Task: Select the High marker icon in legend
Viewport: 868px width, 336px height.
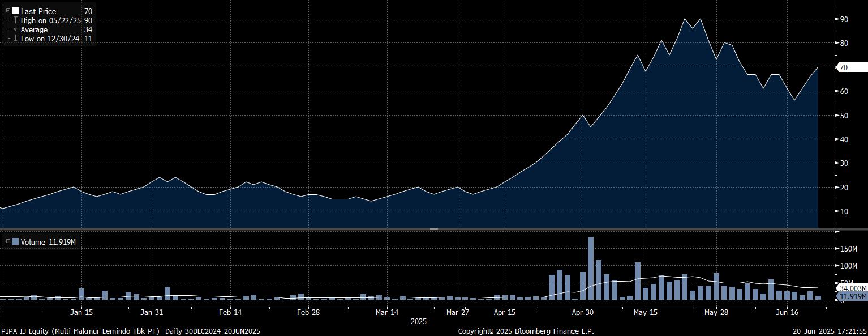Action: 15,20
